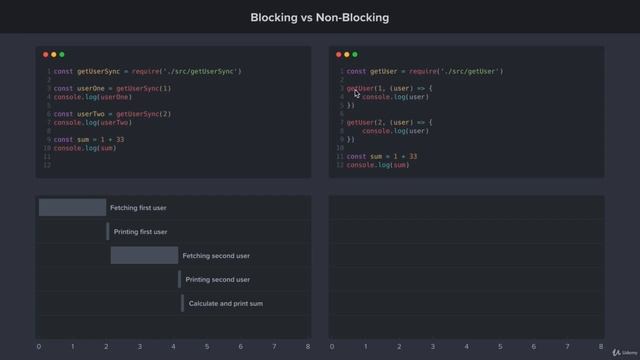Screen dimensions: 640x360
Task: Click line 8 "console.log(user)"
Action: [x=396, y=131]
